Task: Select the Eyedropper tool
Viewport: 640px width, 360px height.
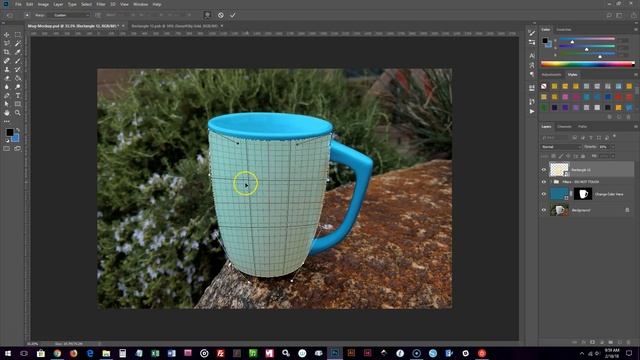Action: tap(18, 52)
